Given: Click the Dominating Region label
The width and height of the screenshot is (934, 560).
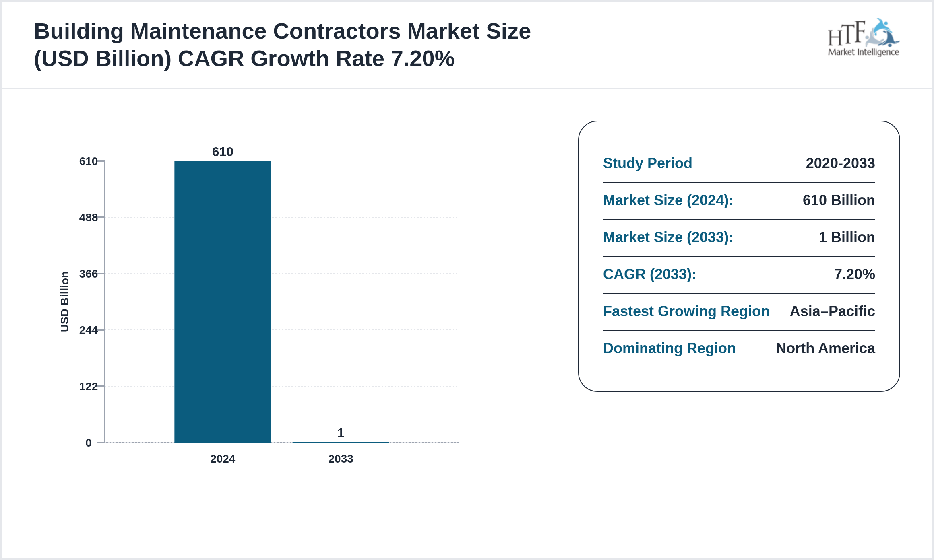Looking at the screenshot, I should 670,348.
